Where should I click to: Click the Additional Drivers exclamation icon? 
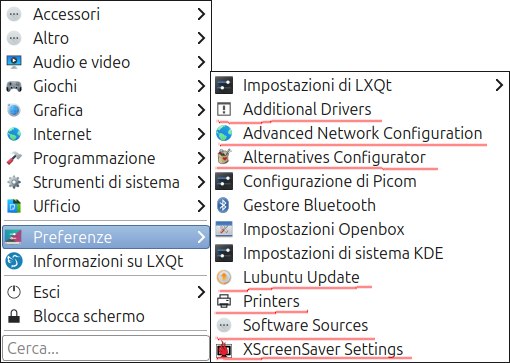pyautogui.click(x=224, y=109)
